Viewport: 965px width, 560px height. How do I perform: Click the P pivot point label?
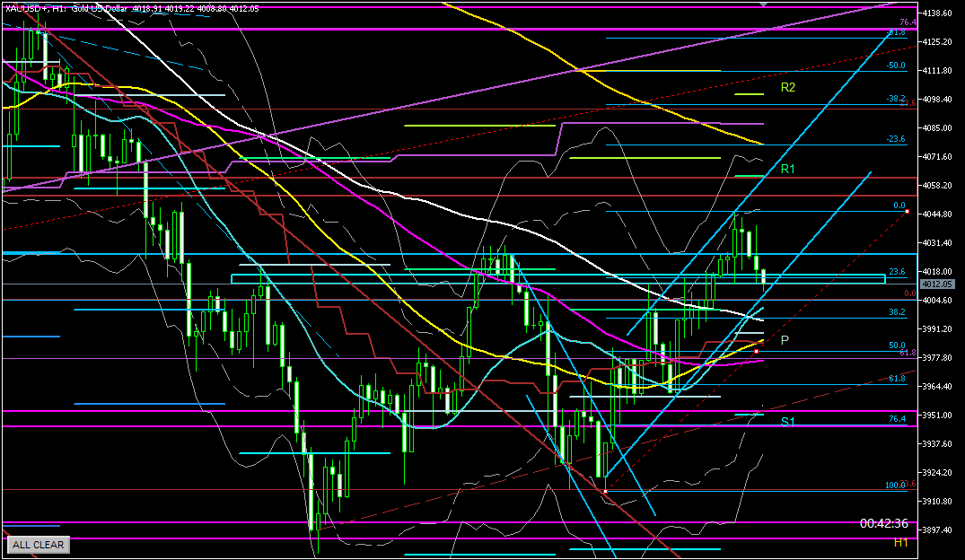785,340
